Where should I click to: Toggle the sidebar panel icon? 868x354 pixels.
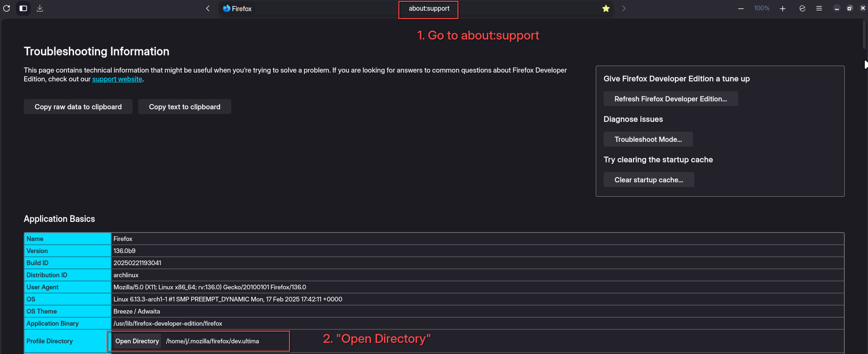click(x=23, y=8)
